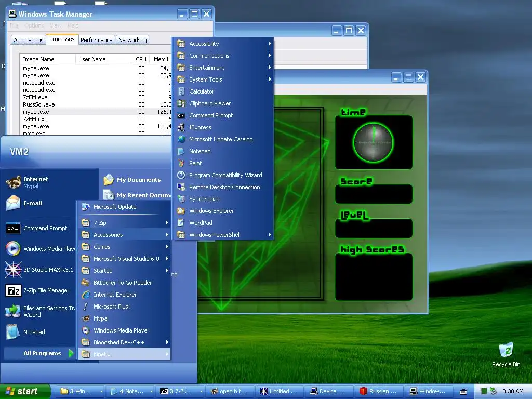This screenshot has width=532, height=399.
Task: Switch to Applications tab in Task Manager
Action: (29, 40)
